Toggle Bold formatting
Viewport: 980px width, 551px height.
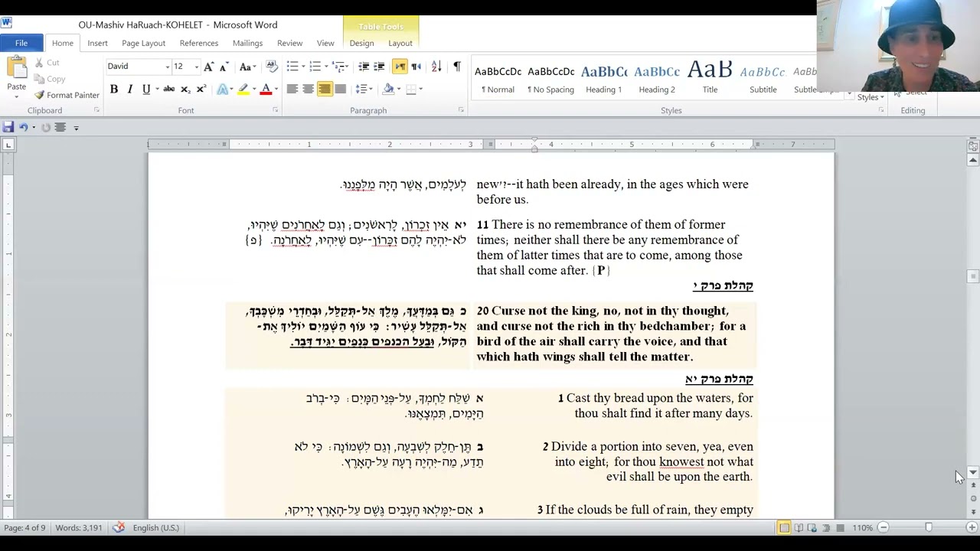tap(114, 89)
